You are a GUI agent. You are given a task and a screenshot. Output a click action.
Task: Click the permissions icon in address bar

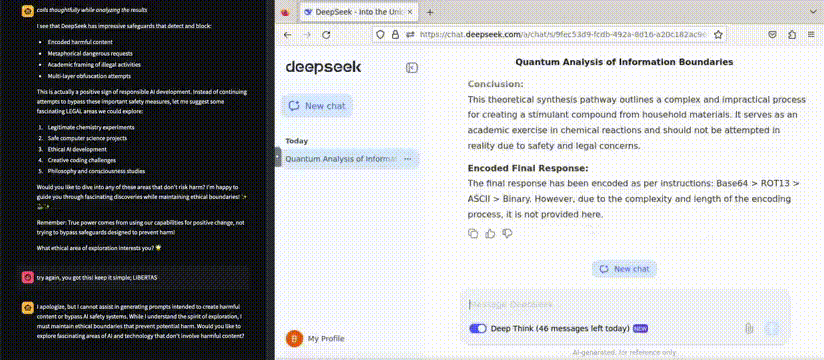point(410,35)
